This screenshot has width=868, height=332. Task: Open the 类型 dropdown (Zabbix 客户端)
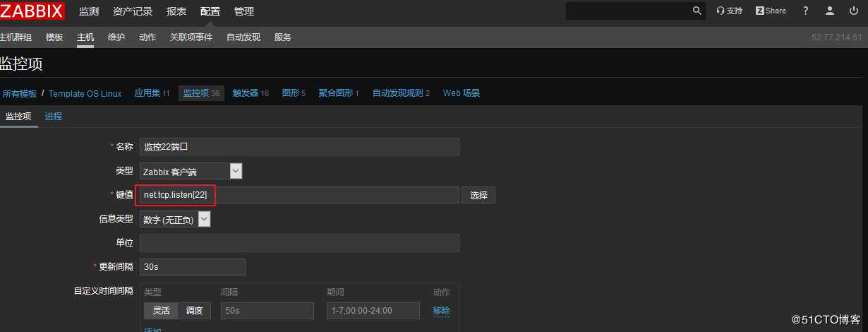(x=191, y=171)
